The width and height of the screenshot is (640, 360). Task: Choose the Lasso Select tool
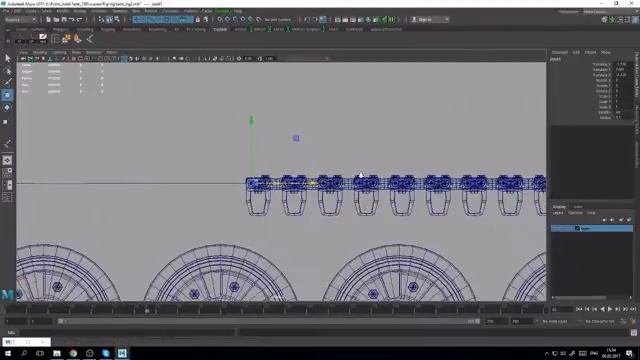7,71
